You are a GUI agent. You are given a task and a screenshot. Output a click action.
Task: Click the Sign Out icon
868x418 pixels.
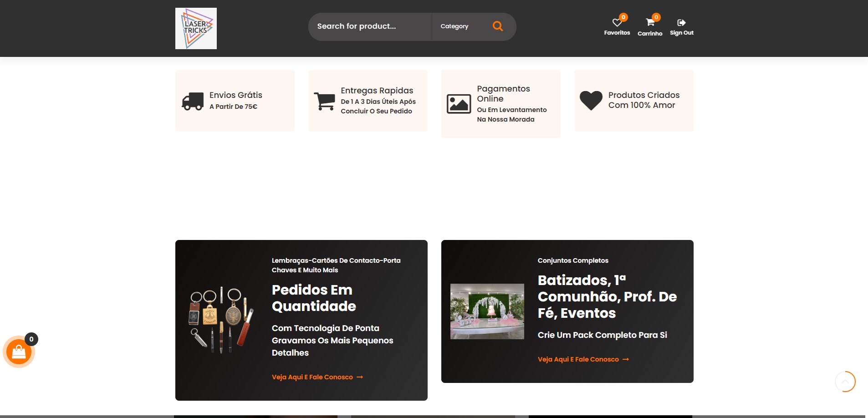click(681, 23)
